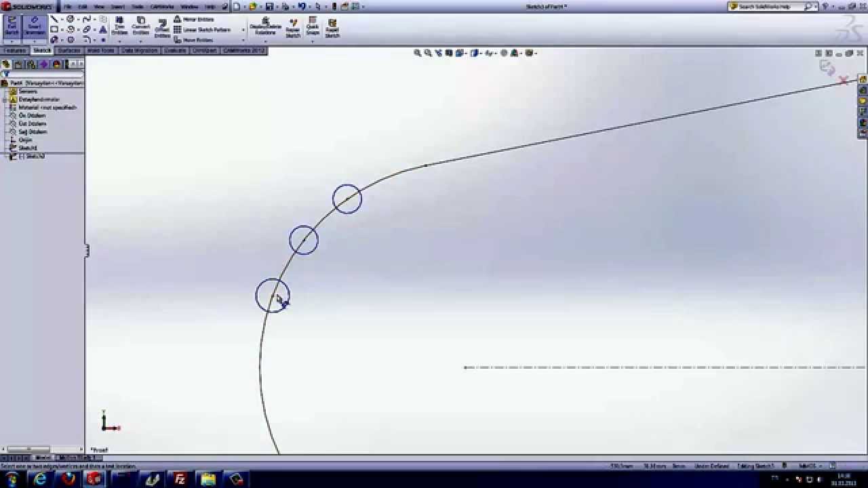This screenshot has width=868, height=488.
Task: Click the Save icon
Action: tap(269, 7)
